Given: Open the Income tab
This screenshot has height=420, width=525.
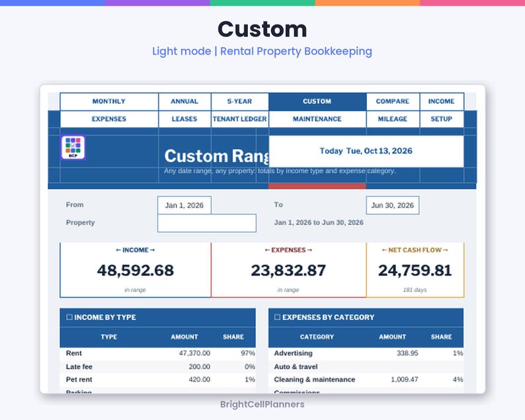Looking at the screenshot, I should point(441,101).
